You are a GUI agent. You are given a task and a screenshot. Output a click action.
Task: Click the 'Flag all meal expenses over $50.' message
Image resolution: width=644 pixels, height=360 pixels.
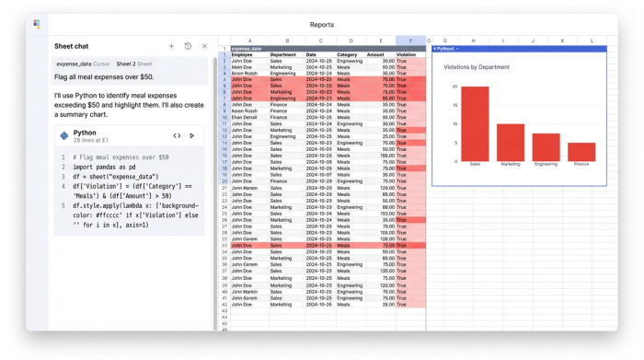(104, 76)
